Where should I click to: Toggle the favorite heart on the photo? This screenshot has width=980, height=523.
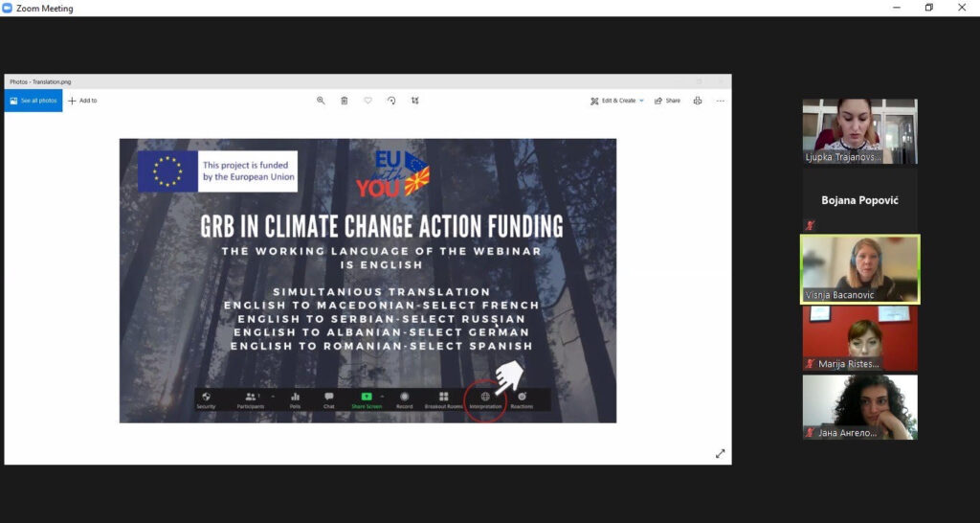click(367, 101)
